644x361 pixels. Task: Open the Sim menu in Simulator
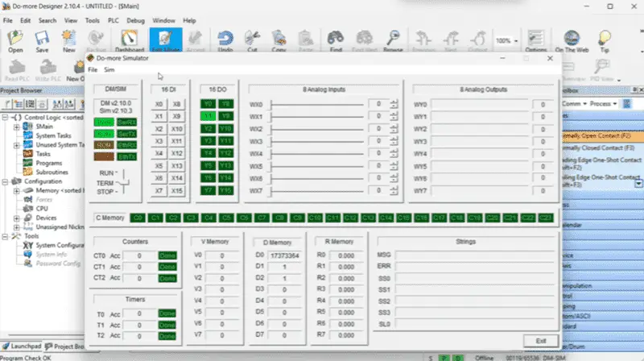(109, 69)
